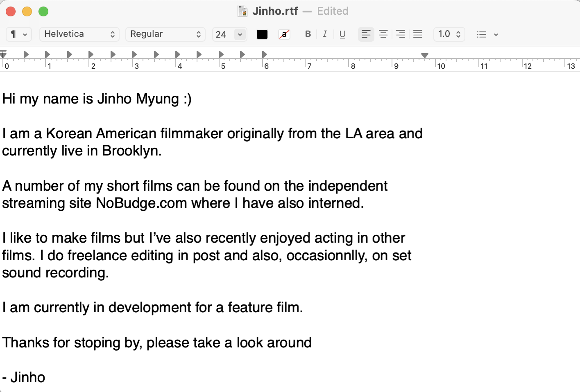Open the black text color swatch

(262, 34)
